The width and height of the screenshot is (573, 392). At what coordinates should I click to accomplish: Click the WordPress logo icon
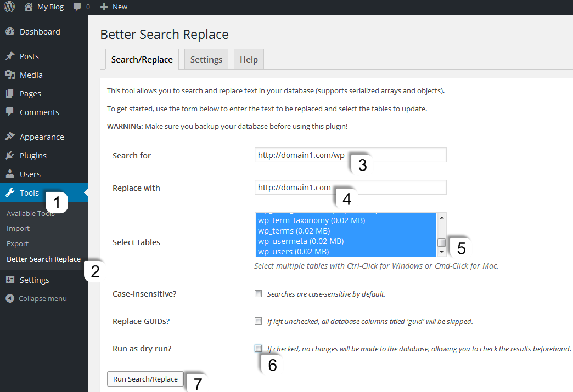tap(9, 7)
